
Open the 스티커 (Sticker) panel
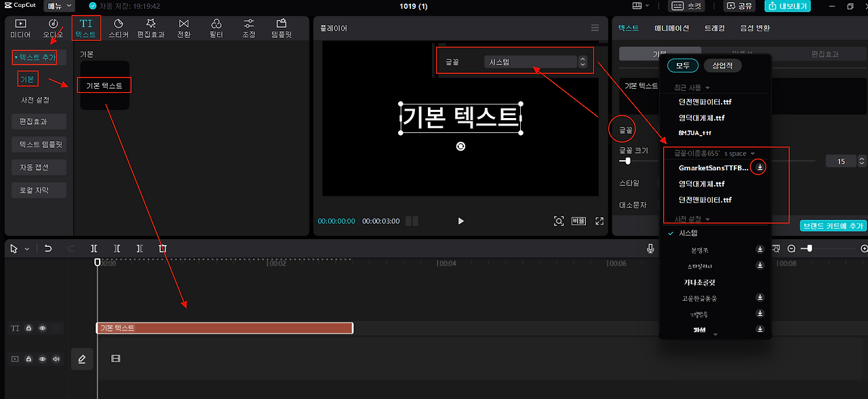[119, 28]
